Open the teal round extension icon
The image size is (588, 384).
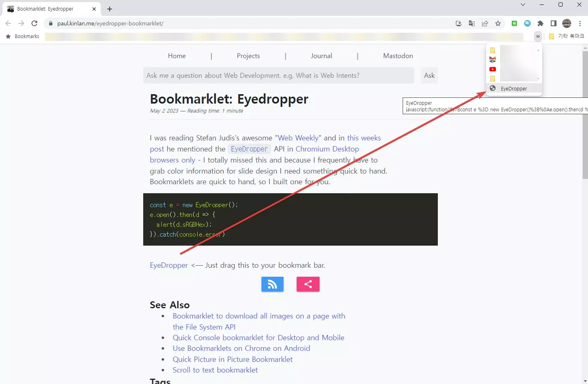click(x=527, y=23)
